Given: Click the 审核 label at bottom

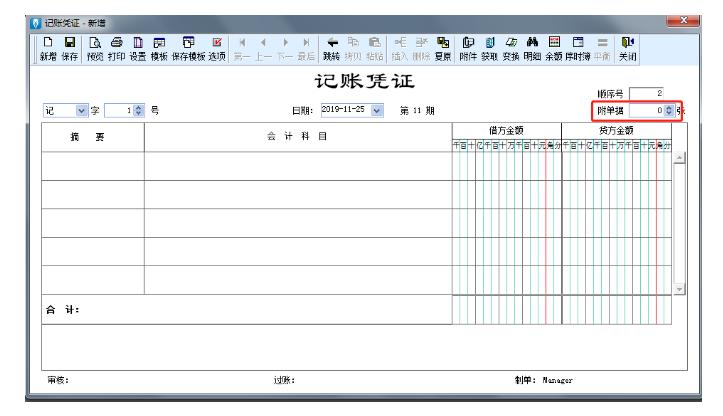Looking at the screenshot, I should click(x=58, y=380).
